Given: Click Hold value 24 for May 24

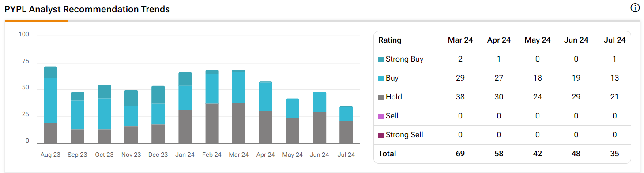Looking at the screenshot, I should pyautogui.click(x=538, y=97).
